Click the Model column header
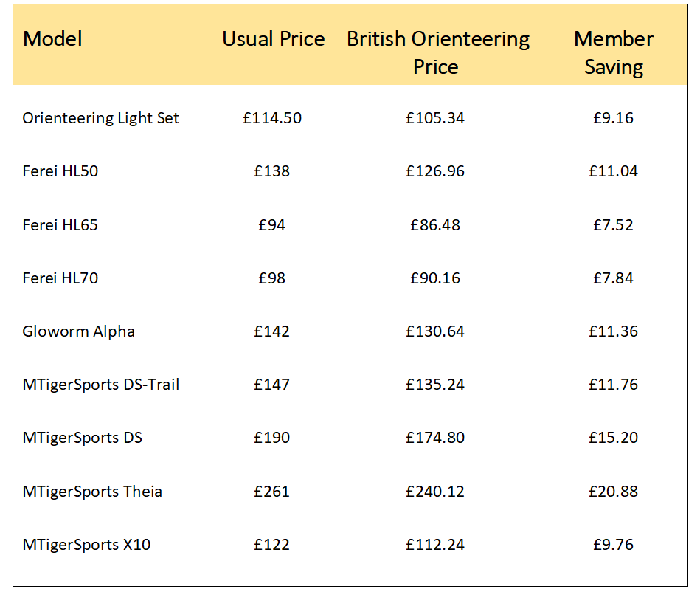Screen dimensions: 700x595 53,39
